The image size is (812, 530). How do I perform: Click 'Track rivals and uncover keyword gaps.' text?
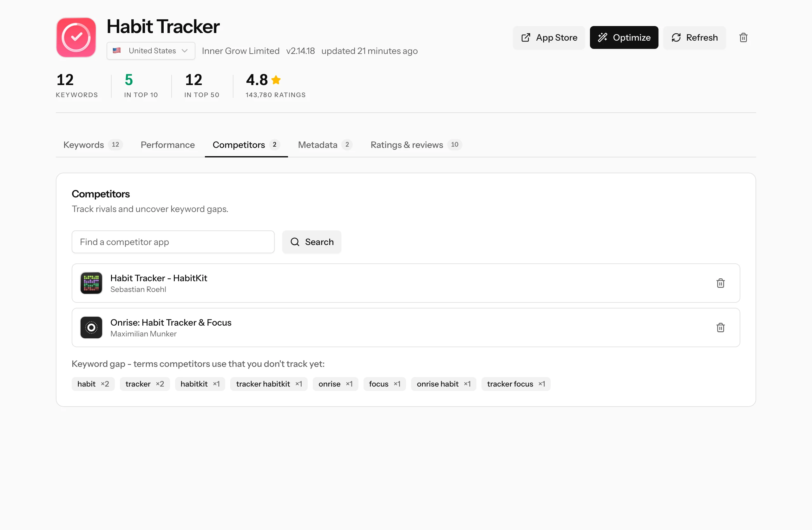click(x=150, y=209)
